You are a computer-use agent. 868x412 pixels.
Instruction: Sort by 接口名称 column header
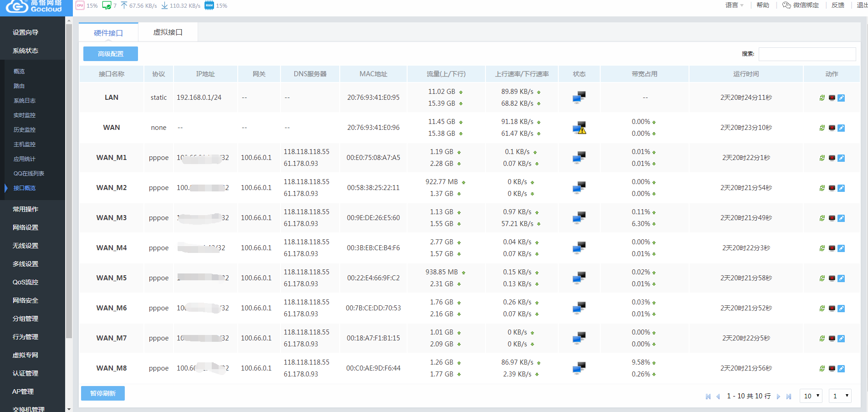(x=112, y=74)
